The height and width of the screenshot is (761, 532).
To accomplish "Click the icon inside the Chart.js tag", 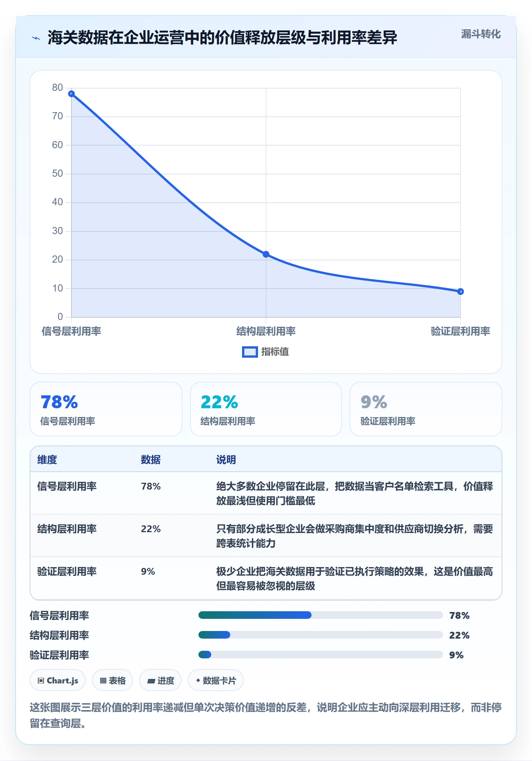I will coord(41,681).
